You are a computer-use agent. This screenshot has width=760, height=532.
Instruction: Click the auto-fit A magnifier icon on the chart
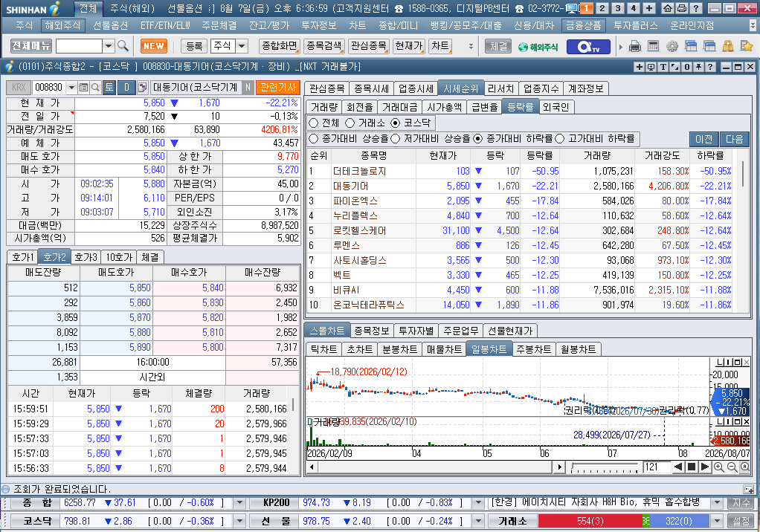point(745,467)
